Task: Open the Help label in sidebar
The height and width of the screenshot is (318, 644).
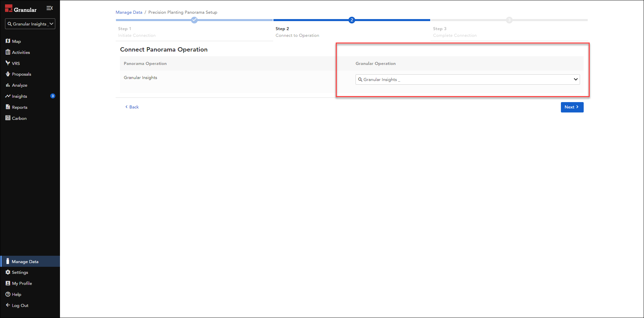Action: pyautogui.click(x=16, y=294)
